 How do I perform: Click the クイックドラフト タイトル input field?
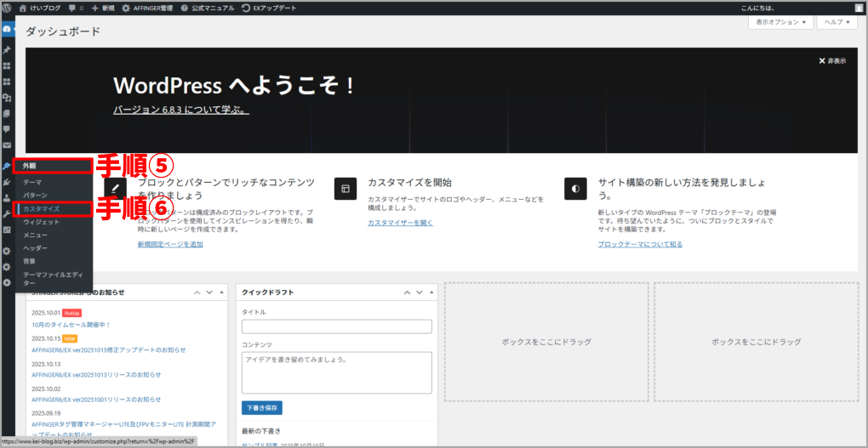coord(336,326)
